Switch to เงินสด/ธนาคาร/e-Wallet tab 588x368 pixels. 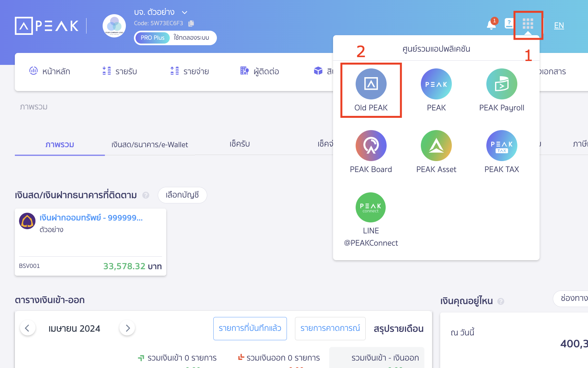(x=150, y=145)
